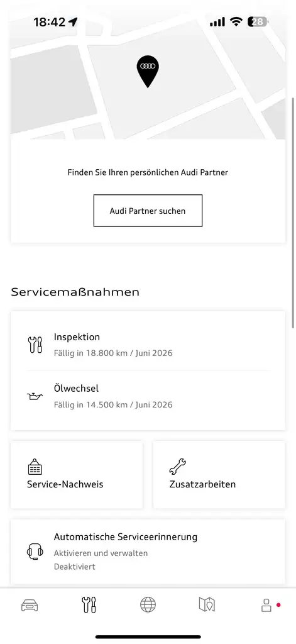
Task: Open Automatische Serviceerinnerung settings
Action: point(148,552)
